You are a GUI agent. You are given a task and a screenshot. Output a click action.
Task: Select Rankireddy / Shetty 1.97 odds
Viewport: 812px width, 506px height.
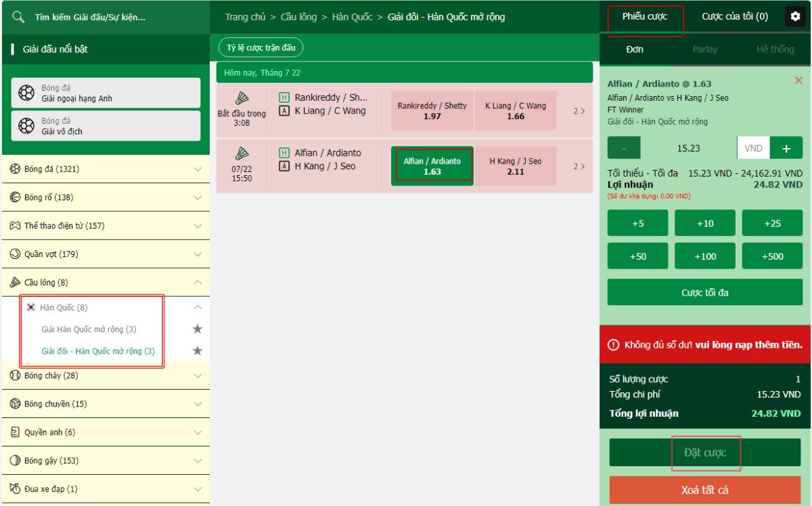pos(432,111)
